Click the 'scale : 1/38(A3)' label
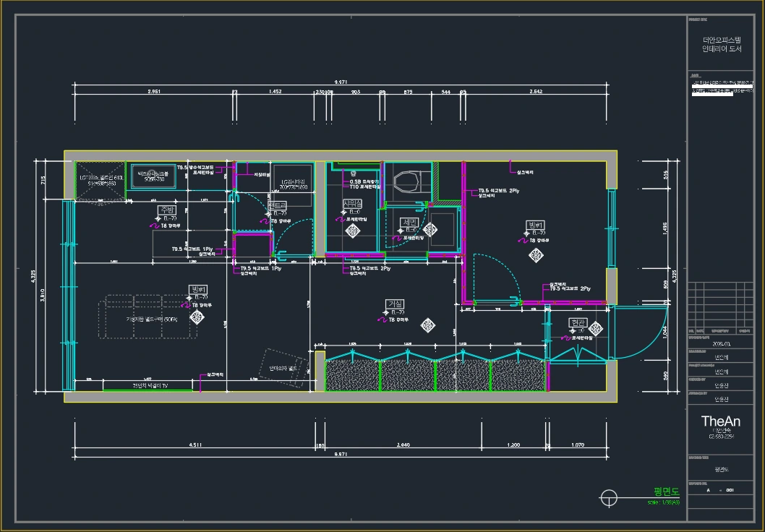 tap(664, 502)
